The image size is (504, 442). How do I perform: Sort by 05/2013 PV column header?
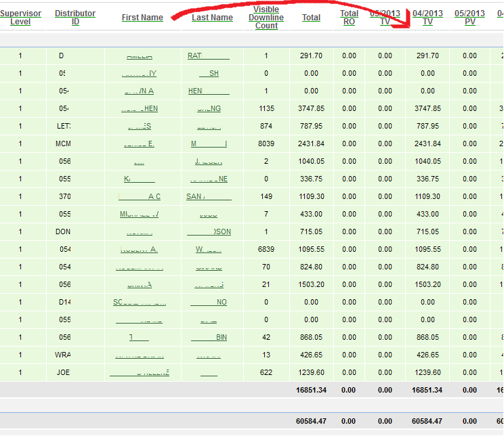(469, 18)
